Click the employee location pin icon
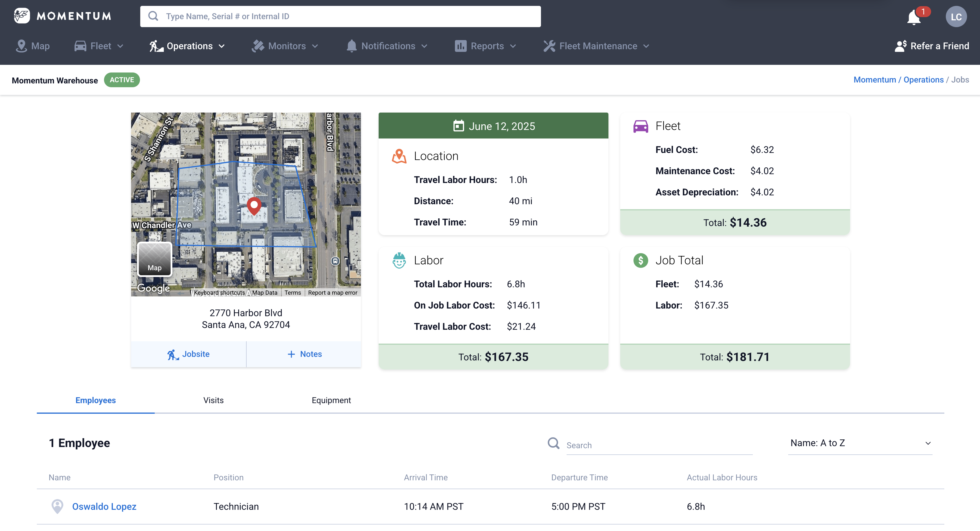This screenshot has width=980, height=531. (57, 506)
